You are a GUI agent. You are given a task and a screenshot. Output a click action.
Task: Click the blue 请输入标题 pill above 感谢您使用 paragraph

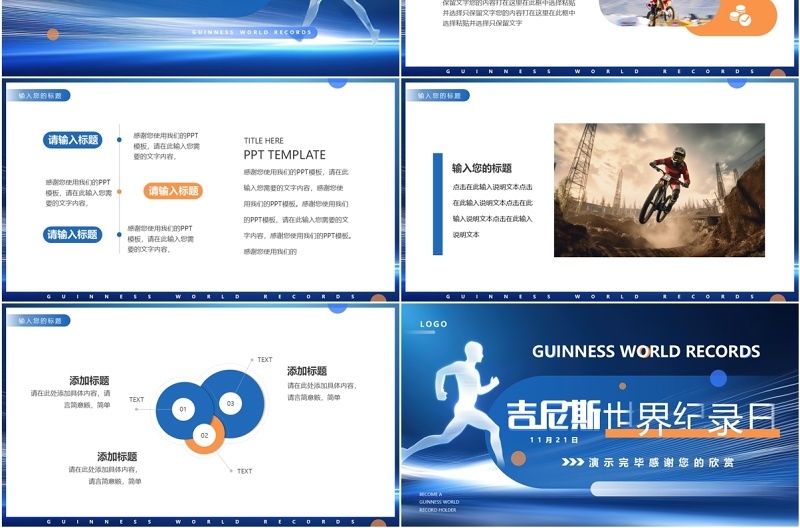(x=72, y=140)
